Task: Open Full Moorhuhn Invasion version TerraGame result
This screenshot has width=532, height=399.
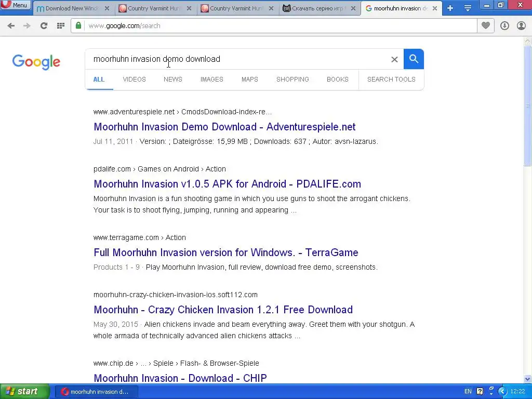Action: pos(226,252)
